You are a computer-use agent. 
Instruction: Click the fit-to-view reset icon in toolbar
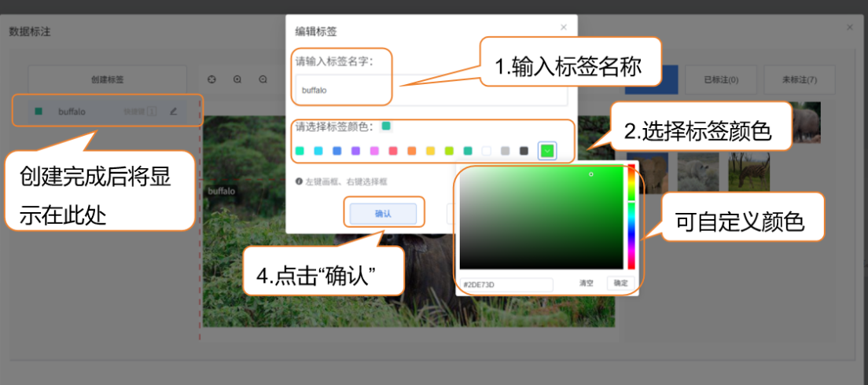pos(211,79)
